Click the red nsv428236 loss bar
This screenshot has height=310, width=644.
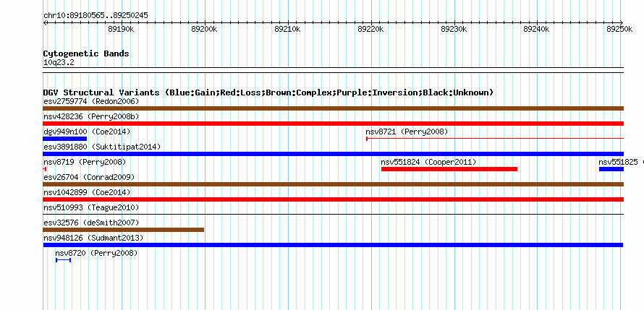[x=333, y=124]
